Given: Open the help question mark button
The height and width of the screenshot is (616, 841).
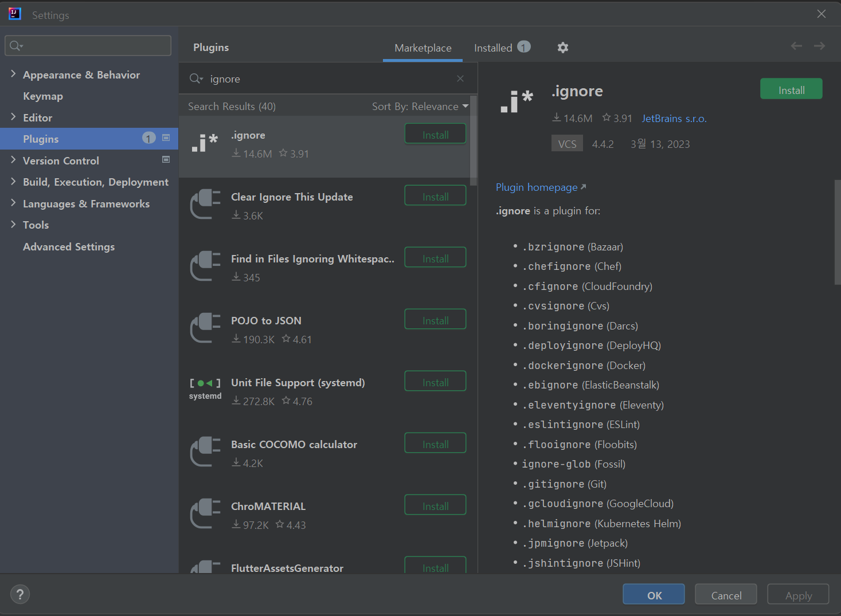Looking at the screenshot, I should [20, 594].
